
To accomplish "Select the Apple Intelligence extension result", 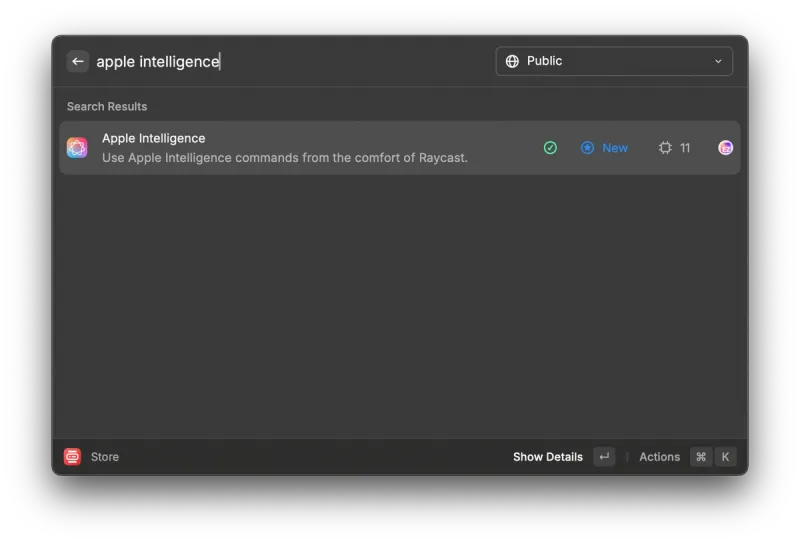I will (399, 147).
